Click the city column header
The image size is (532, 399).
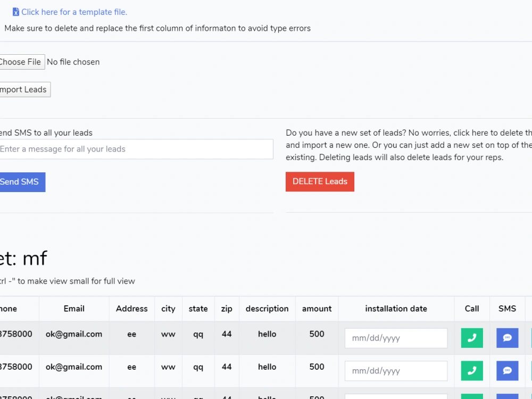pos(168,309)
